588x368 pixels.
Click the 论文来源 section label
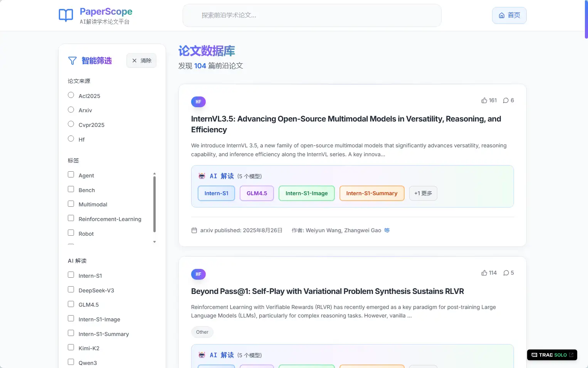79,81
